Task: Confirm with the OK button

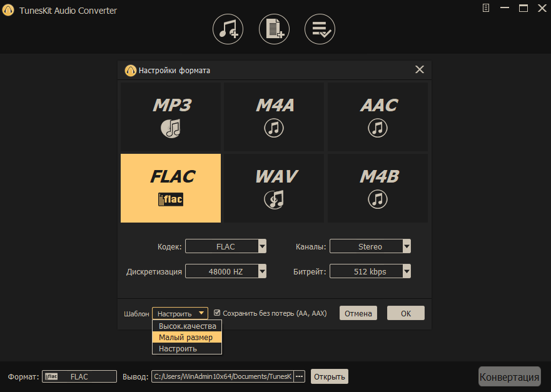Action: click(406, 313)
